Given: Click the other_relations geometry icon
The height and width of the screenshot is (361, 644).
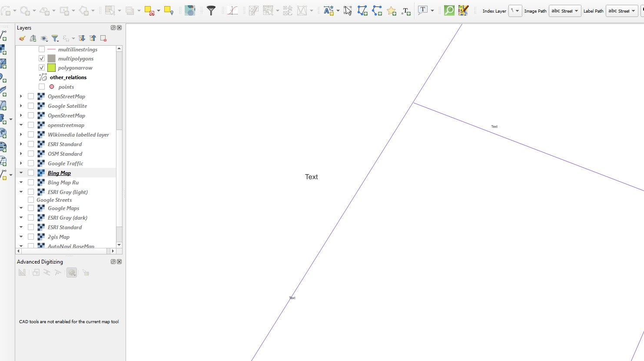Looking at the screenshot, I should 43,77.
